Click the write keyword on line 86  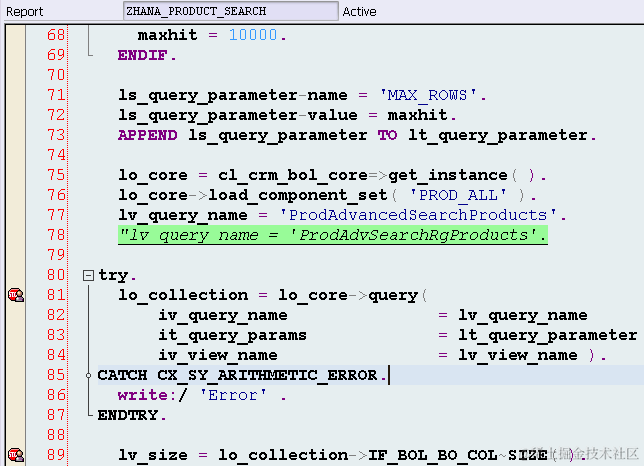click(143, 395)
